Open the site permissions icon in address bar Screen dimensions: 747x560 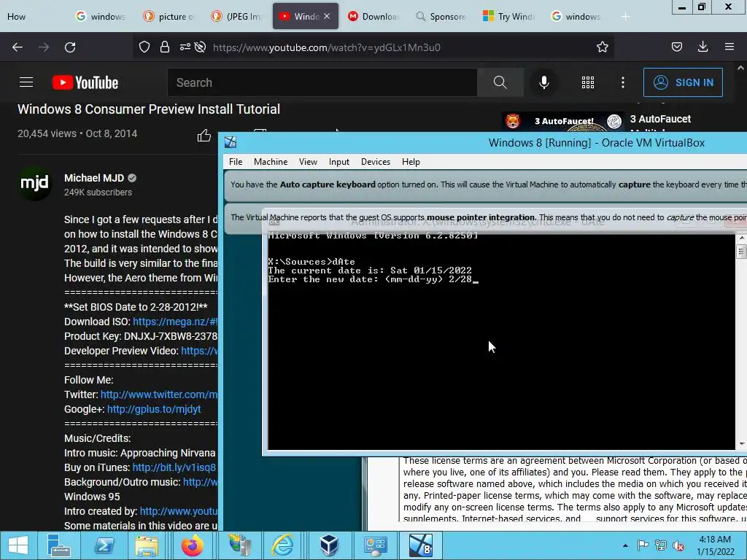tap(185, 47)
